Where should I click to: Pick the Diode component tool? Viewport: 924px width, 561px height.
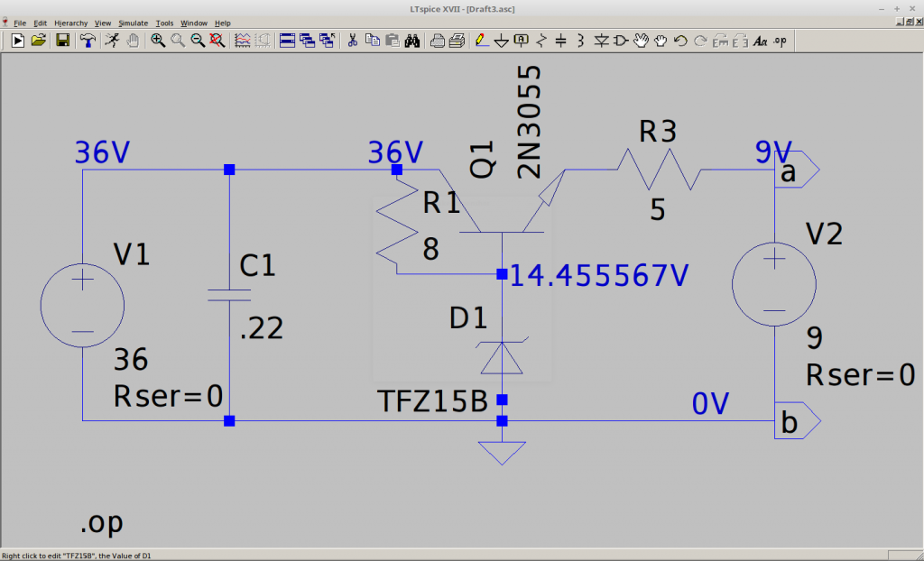tap(601, 40)
